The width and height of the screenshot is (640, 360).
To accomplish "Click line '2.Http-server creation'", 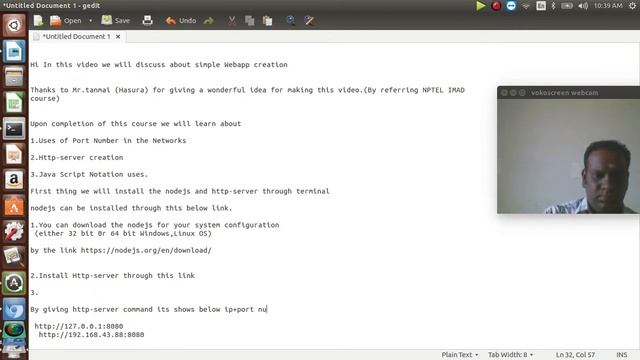I will coord(77,158).
